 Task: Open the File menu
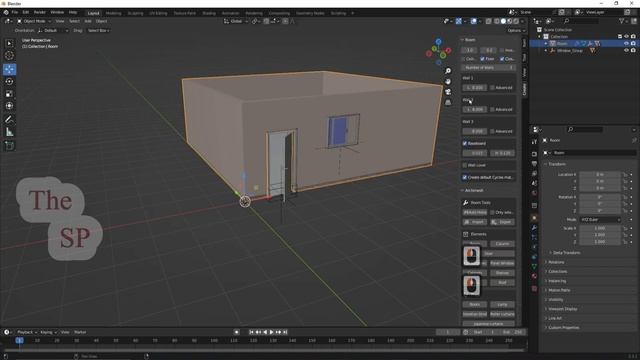coord(15,13)
